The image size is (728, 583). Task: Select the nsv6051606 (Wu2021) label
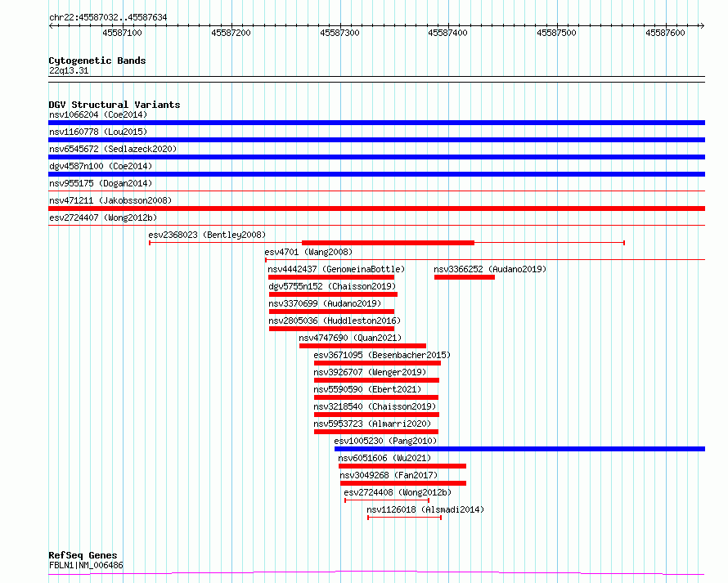pyautogui.click(x=384, y=458)
